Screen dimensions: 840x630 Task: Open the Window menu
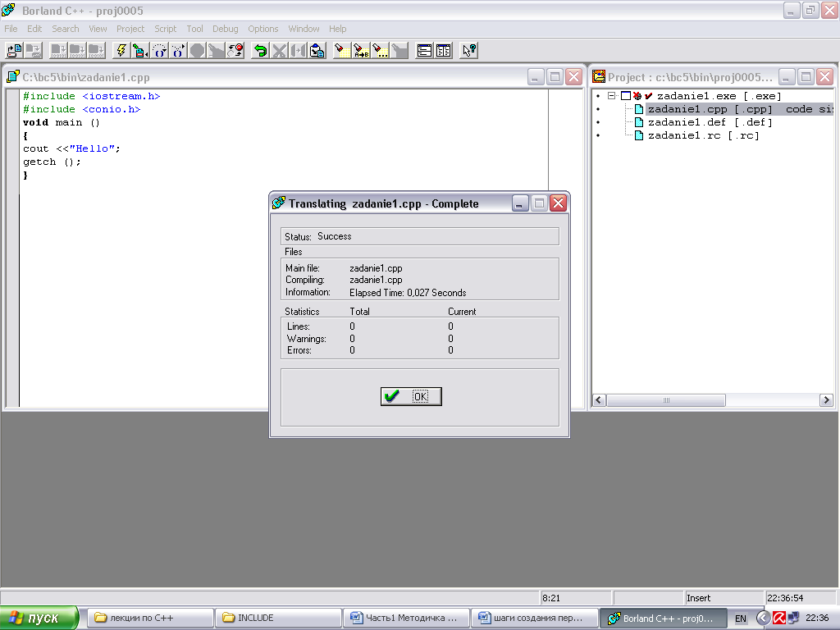(x=304, y=29)
